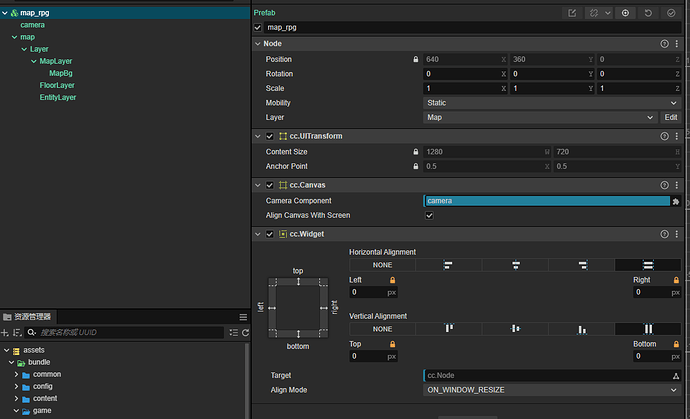The image size is (690, 419).
Task: Toggle the map_rpg node active checkbox
Action: coord(259,28)
